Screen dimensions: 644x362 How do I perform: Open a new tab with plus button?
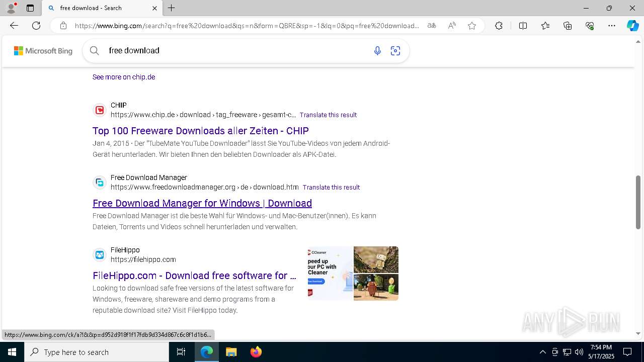[172, 8]
